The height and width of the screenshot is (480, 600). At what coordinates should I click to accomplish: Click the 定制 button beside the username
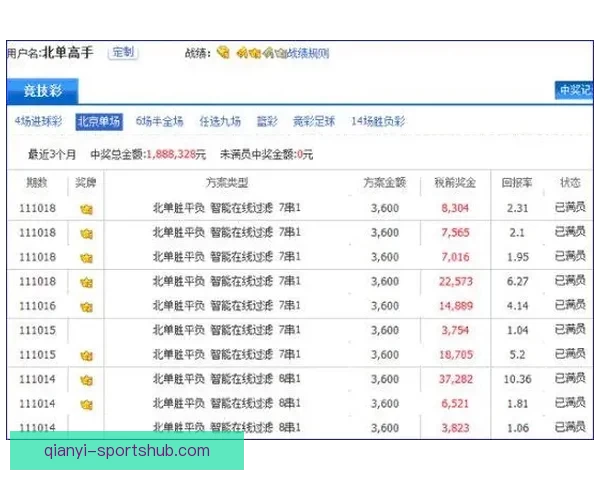click(x=123, y=52)
